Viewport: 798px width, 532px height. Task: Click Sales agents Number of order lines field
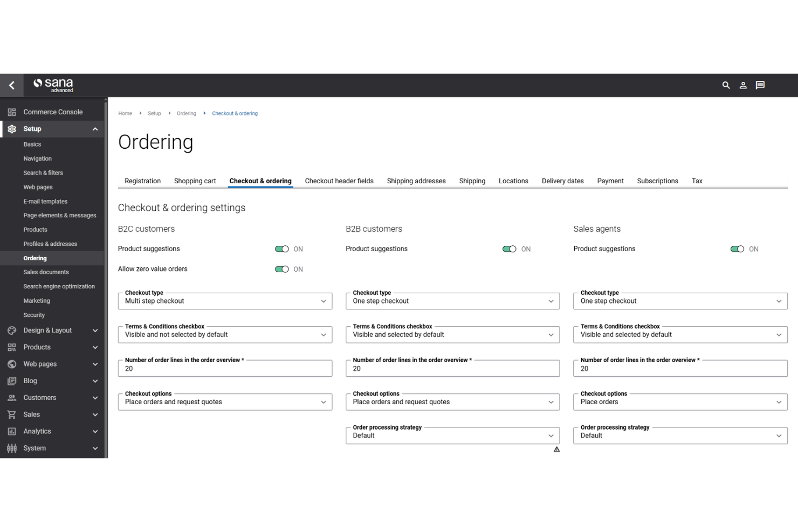[680, 368]
